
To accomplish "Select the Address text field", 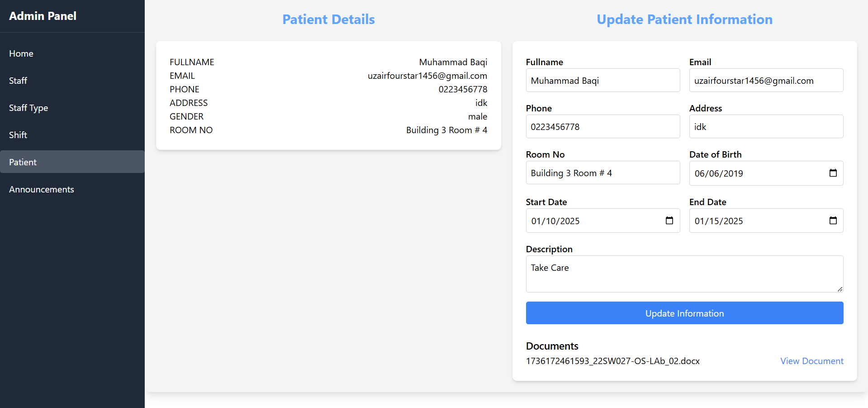I will [x=765, y=127].
